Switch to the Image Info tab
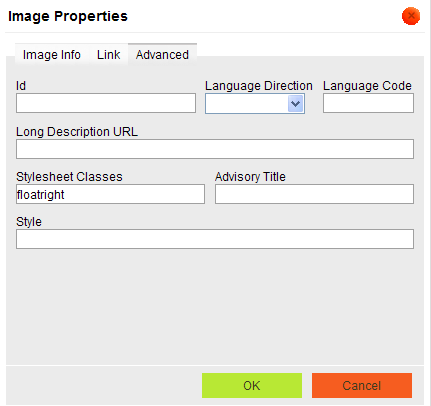 [52, 55]
